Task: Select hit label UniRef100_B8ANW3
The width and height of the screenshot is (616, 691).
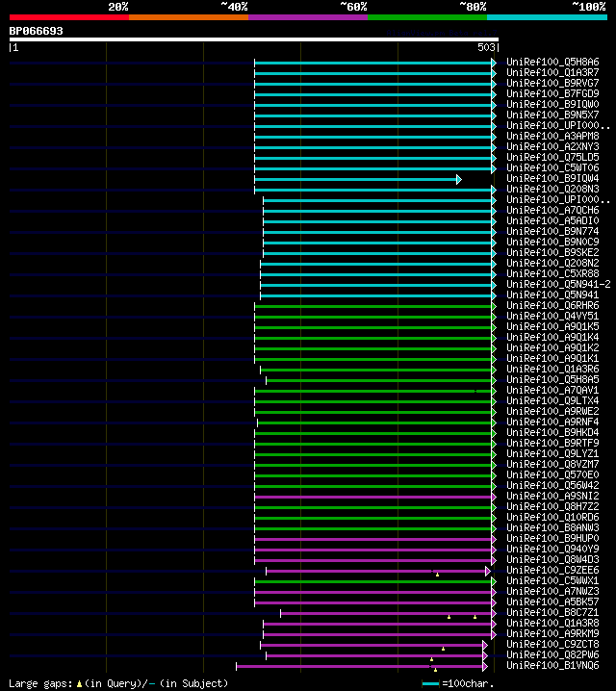Action: 552,527
